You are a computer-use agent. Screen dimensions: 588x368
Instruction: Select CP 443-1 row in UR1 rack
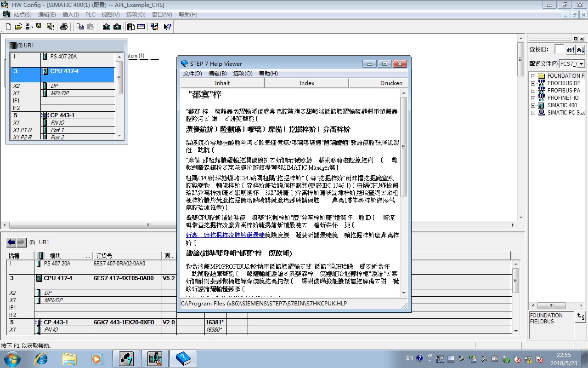click(x=62, y=115)
